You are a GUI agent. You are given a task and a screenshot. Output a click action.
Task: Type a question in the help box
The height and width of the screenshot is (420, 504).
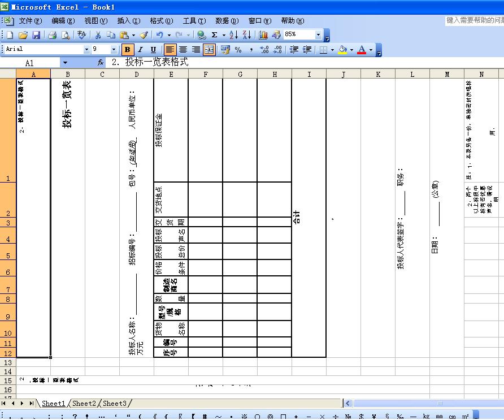coord(475,20)
